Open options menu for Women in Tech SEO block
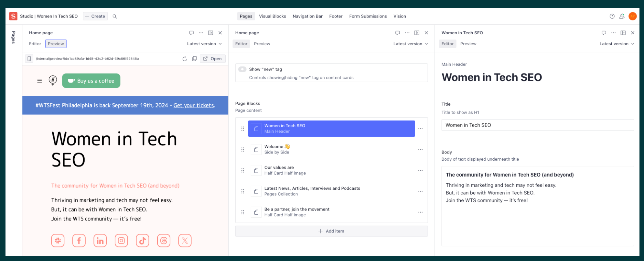The image size is (644, 261). point(420,129)
